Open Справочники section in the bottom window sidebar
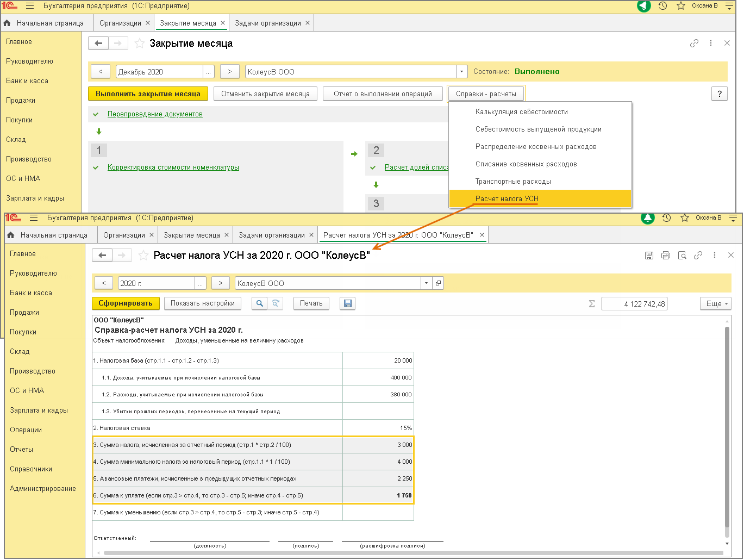Screen dimensions: 744x560 tap(31, 469)
